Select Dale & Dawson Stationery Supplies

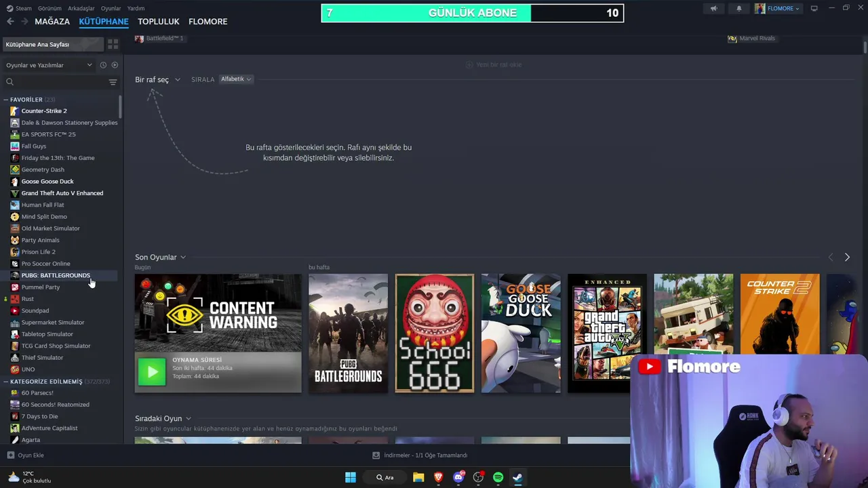click(69, 123)
